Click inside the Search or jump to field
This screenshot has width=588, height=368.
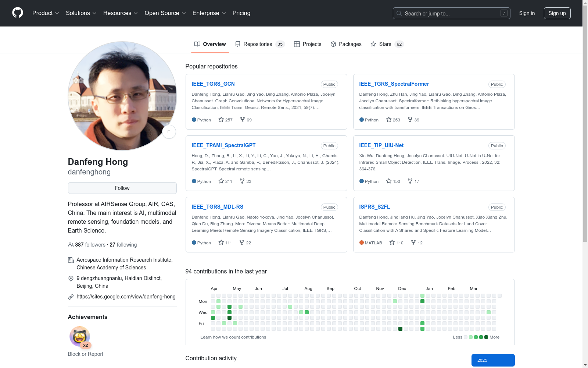[x=452, y=13]
